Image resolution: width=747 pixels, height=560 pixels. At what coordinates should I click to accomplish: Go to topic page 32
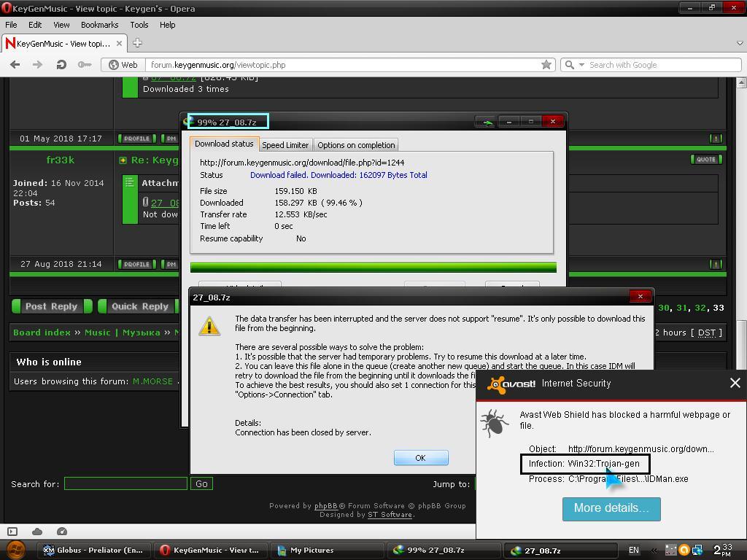click(700, 308)
